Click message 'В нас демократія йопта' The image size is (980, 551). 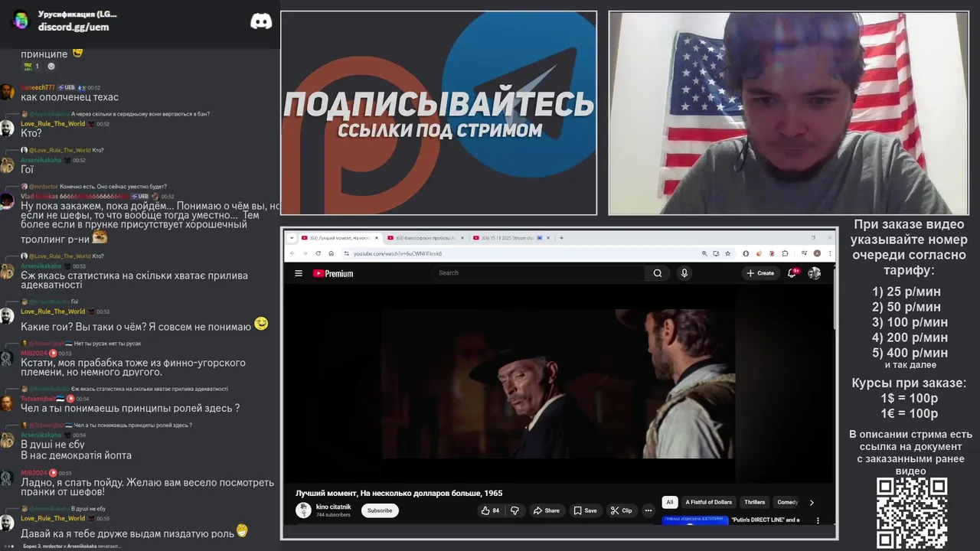click(x=76, y=455)
